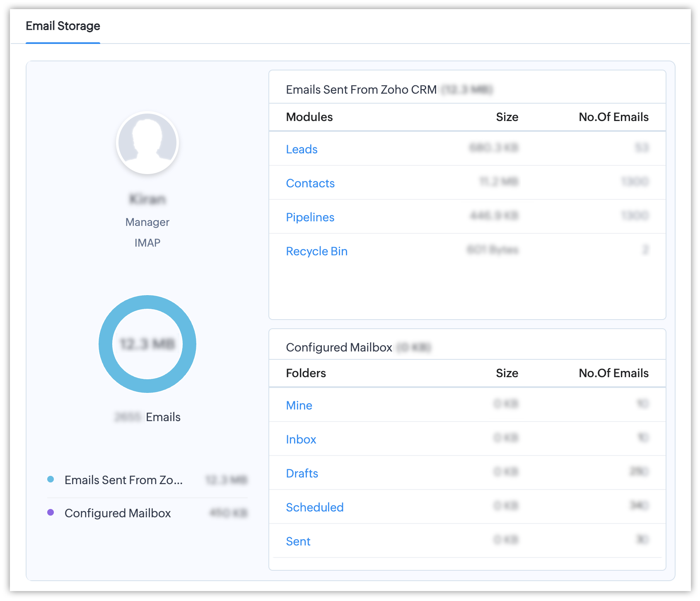Click the blue legend dot for sent emails
Screen dimensions: 700x601
(x=51, y=480)
